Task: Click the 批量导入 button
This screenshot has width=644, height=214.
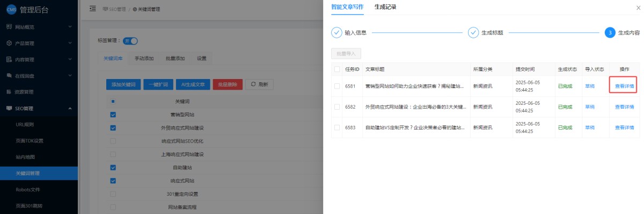Action: [346, 53]
